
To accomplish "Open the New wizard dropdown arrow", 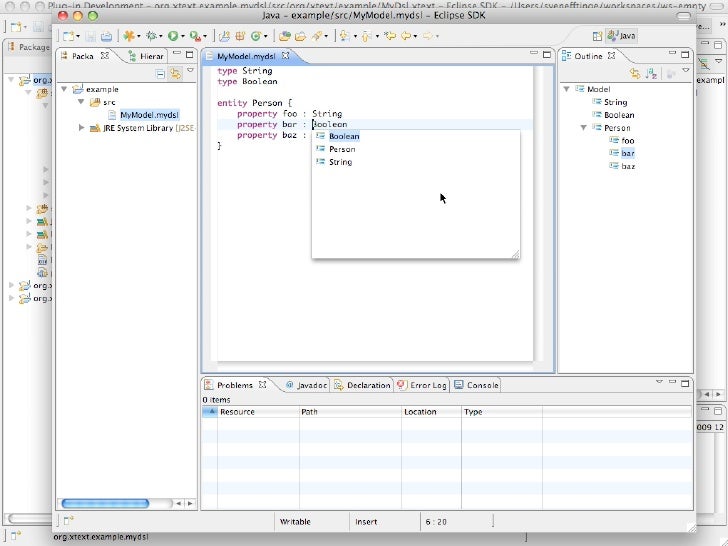I will [78, 36].
